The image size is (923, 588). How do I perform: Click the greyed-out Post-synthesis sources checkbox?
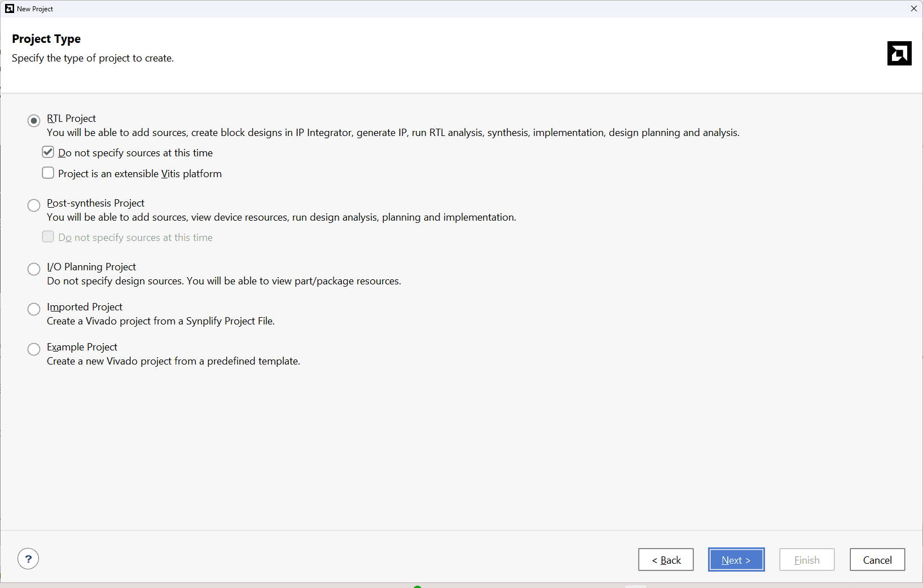click(49, 237)
